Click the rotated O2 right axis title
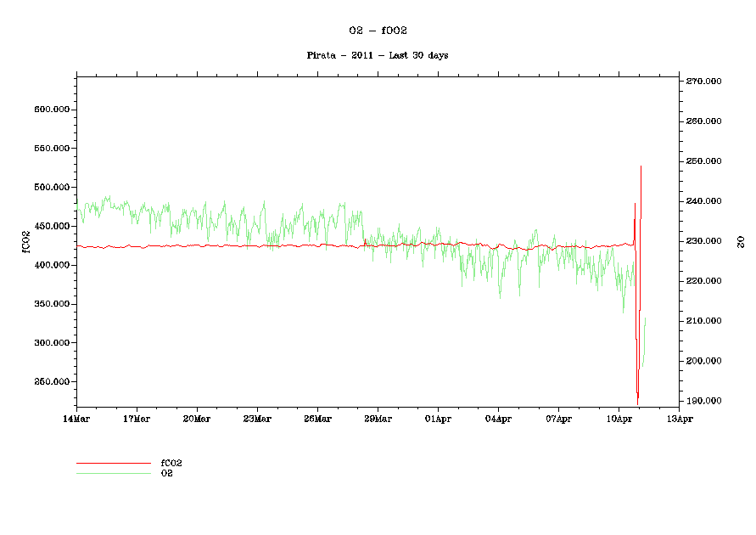756x535 pixels. tap(740, 242)
